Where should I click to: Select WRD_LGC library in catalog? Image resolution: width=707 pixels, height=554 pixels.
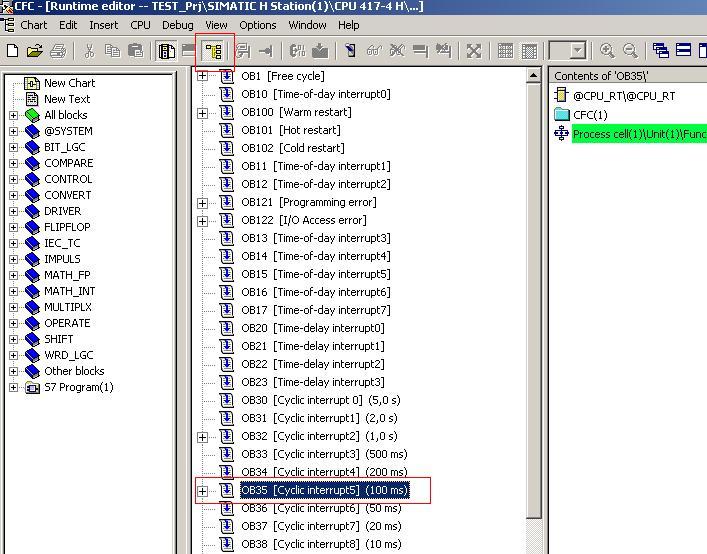click(x=69, y=355)
